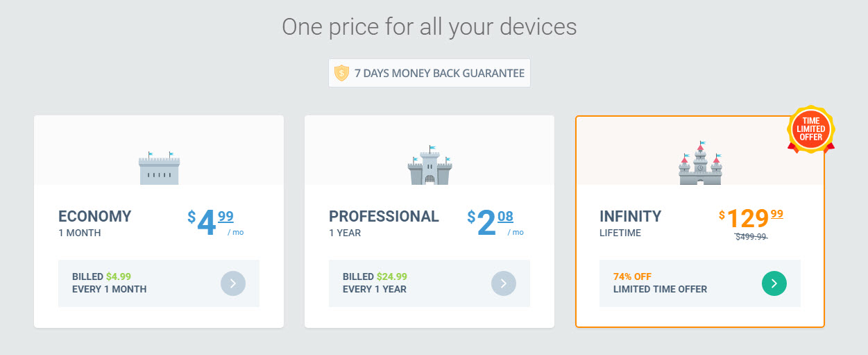Image resolution: width=868 pixels, height=355 pixels.
Task: Click the Time Limited Offer badge
Action: click(x=811, y=129)
